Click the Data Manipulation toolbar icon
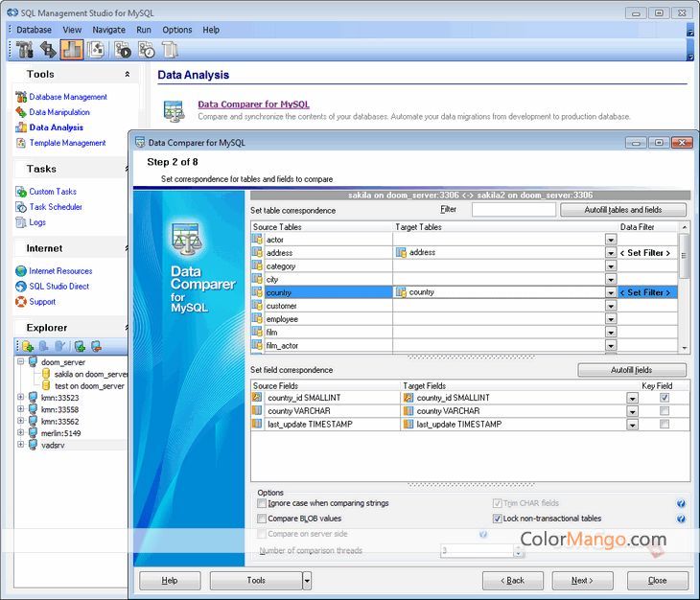The height and width of the screenshot is (600, 700). click(x=48, y=50)
